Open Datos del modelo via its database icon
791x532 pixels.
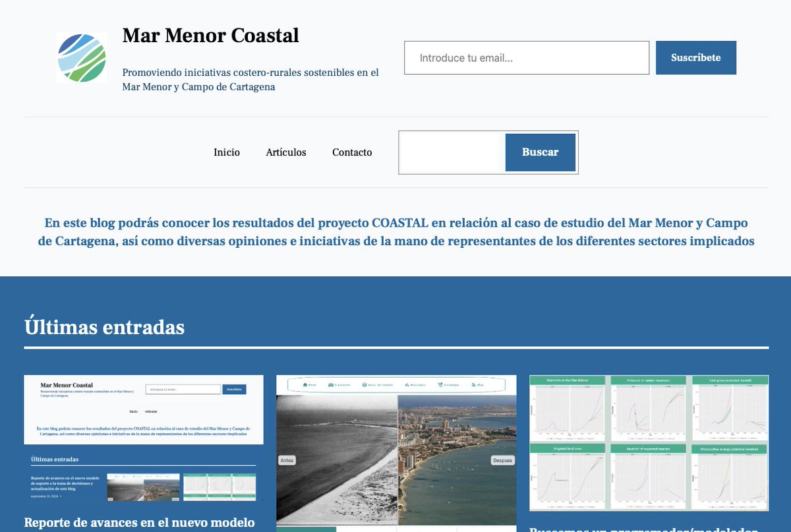pyautogui.click(x=363, y=384)
